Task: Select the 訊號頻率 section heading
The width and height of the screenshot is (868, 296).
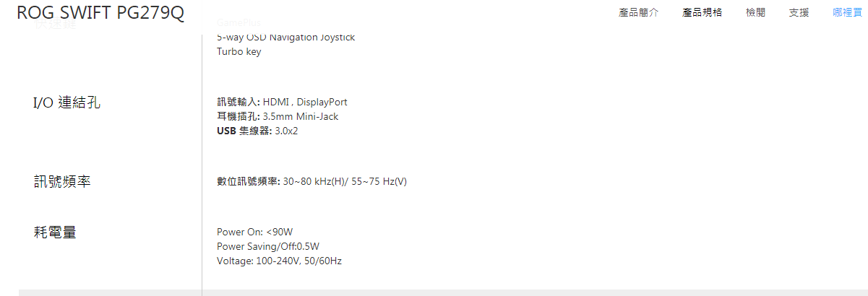Action: [x=62, y=181]
